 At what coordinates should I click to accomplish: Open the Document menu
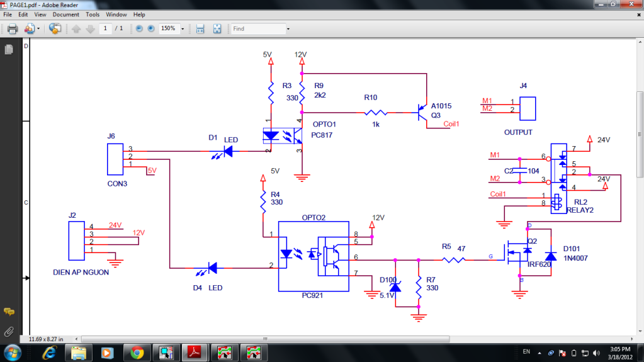[x=65, y=14]
